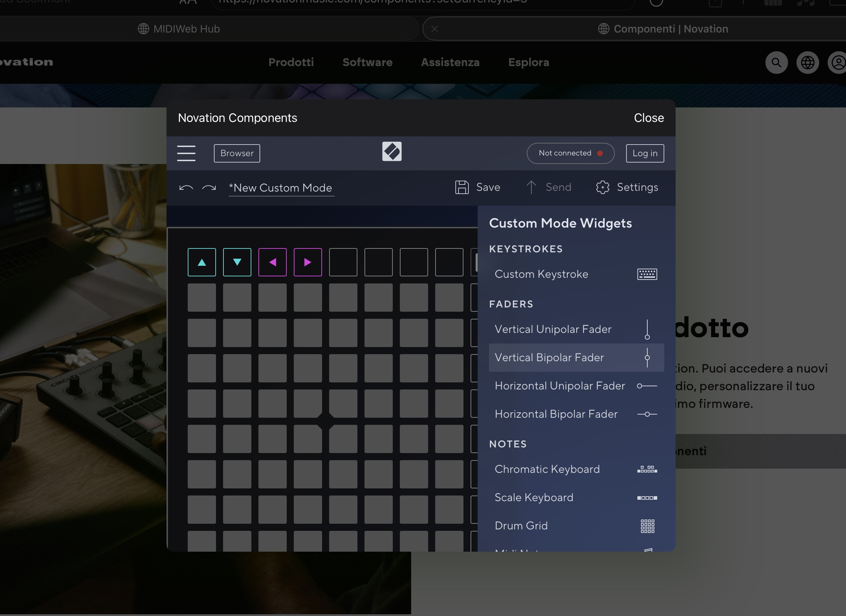Click the Settings label in the toolbar
The image size is (846, 616).
point(637,187)
